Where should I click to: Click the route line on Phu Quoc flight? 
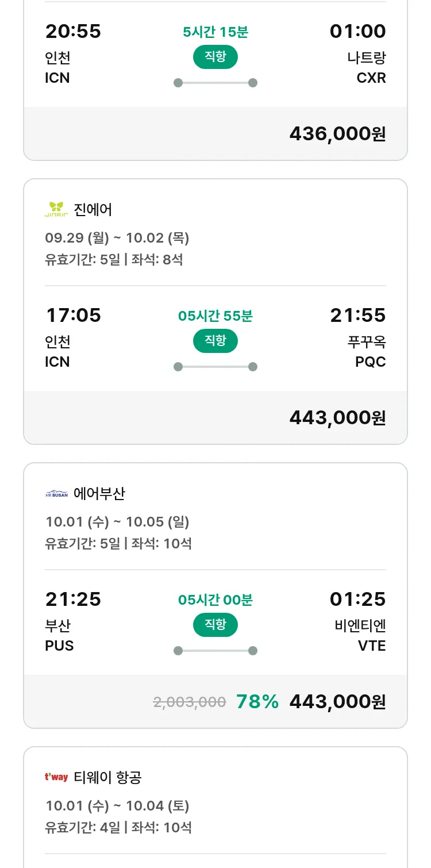pos(215,367)
